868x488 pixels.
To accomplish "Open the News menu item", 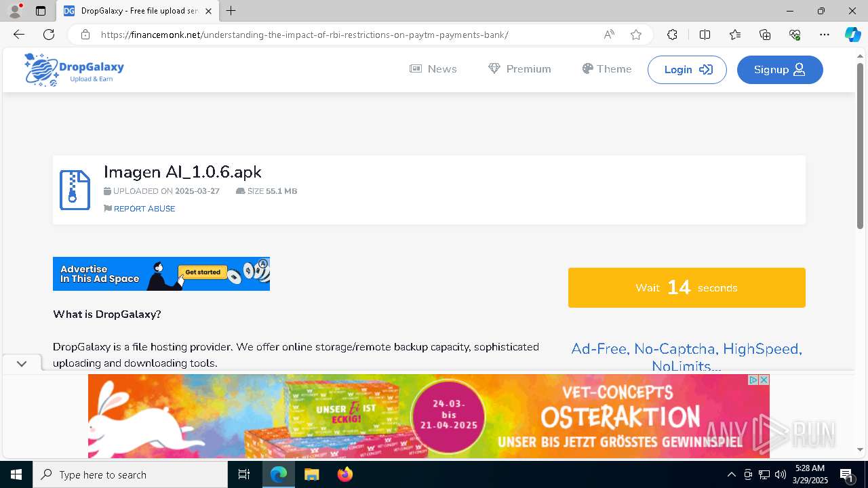I will (x=433, y=69).
